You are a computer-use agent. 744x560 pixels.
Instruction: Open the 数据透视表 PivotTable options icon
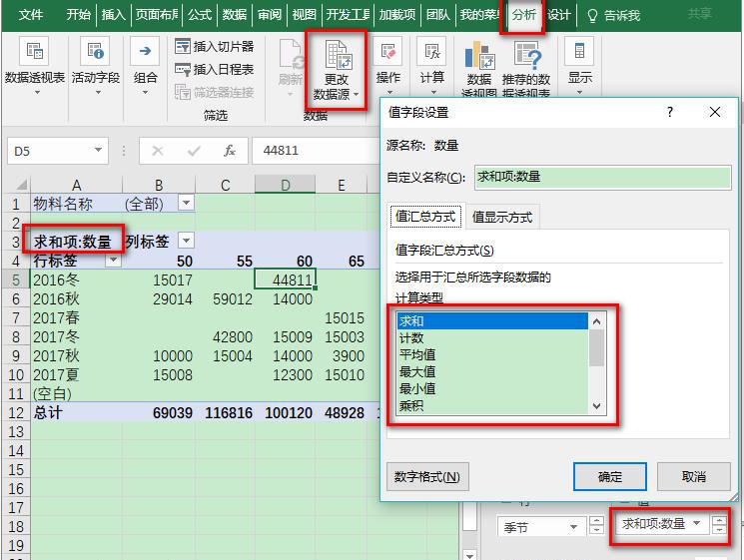[x=34, y=51]
